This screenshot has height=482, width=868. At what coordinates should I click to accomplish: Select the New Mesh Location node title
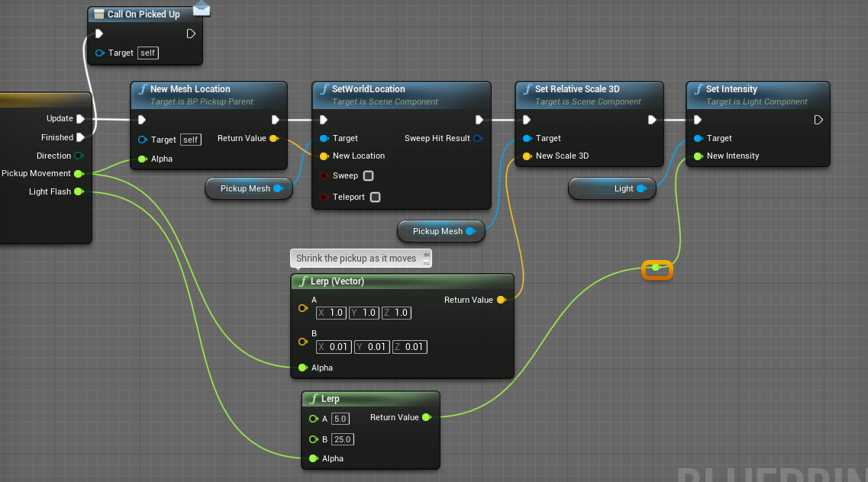(x=190, y=89)
